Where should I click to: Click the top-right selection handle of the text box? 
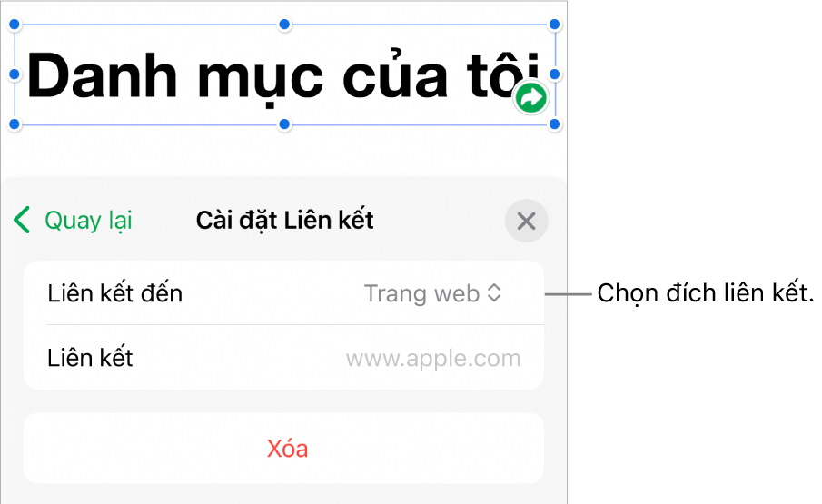click(x=556, y=24)
